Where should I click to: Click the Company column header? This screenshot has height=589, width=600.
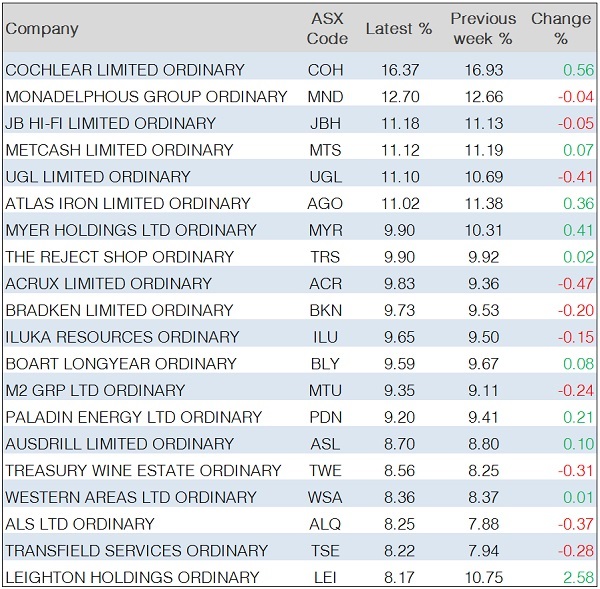click(42, 29)
